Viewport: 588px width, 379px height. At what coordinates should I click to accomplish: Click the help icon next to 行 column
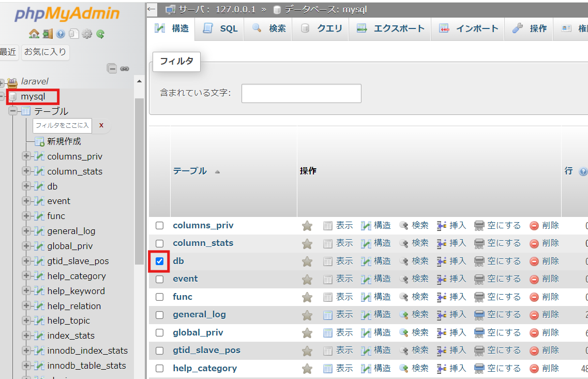[583, 172]
